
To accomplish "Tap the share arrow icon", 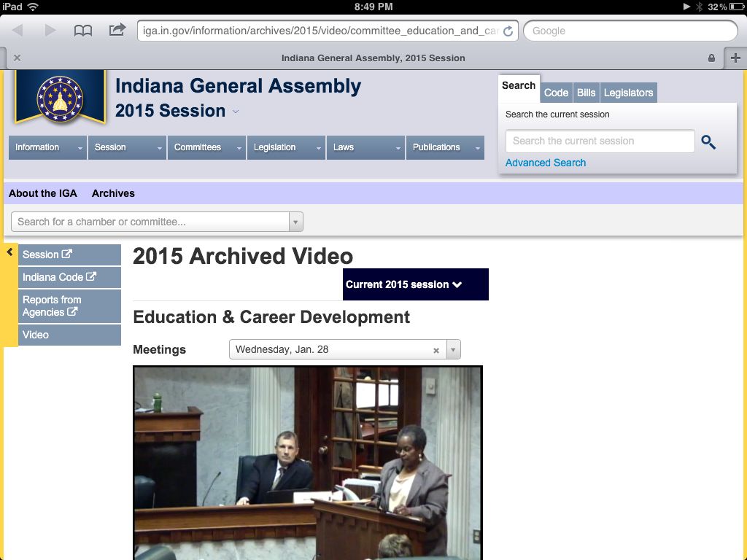I will (x=117, y=29).
